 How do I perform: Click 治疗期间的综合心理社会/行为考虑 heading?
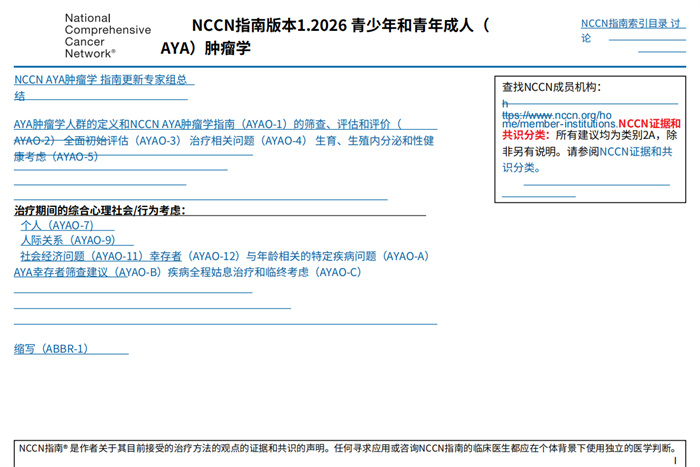(x=100, y=210)
